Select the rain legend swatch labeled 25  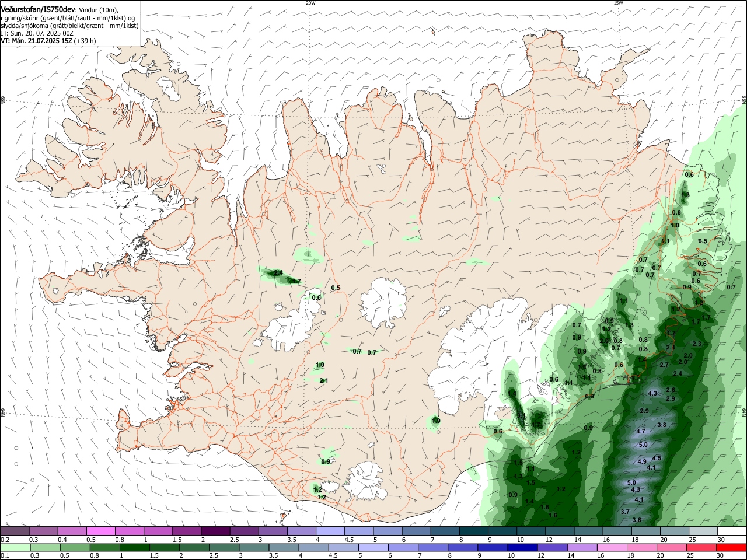(x=703, y=547)
